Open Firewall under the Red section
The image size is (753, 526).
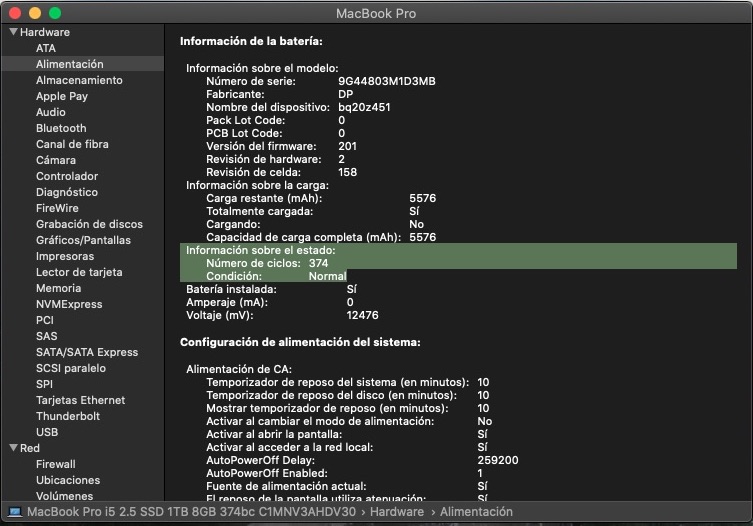click(55, 464)
